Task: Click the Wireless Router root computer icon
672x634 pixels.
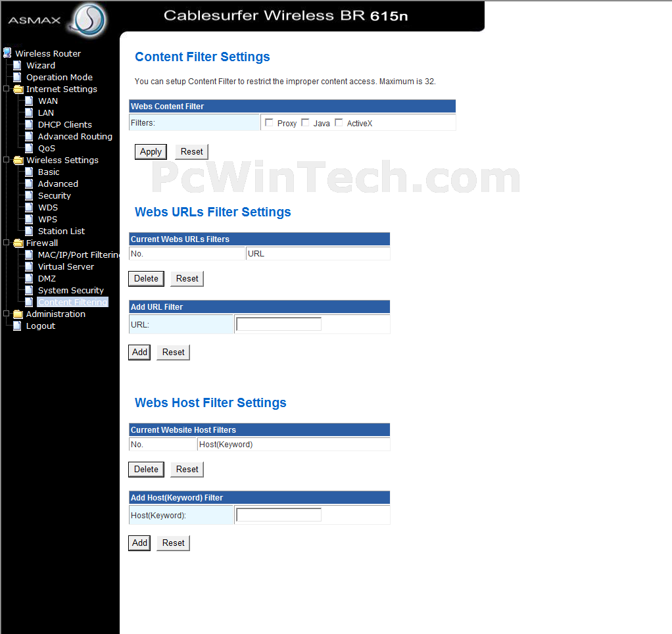Action: pyautogui.click(x=7, y=53)
